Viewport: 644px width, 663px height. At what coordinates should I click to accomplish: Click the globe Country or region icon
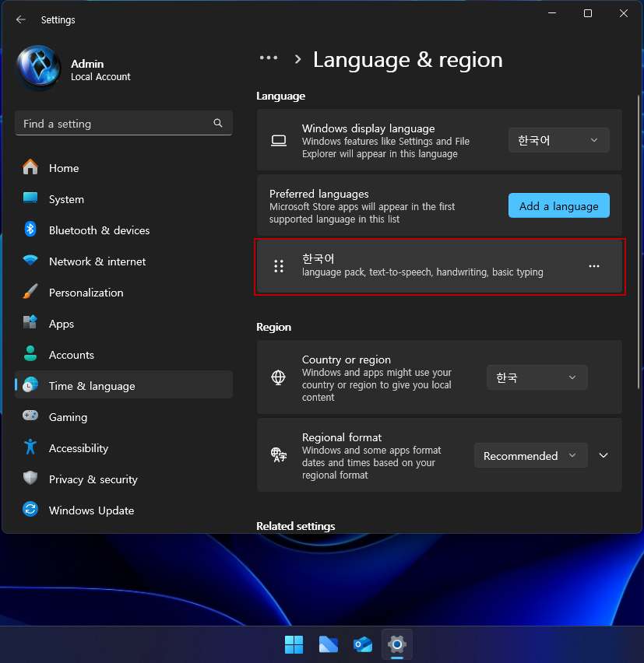click(x=279, y=377)
